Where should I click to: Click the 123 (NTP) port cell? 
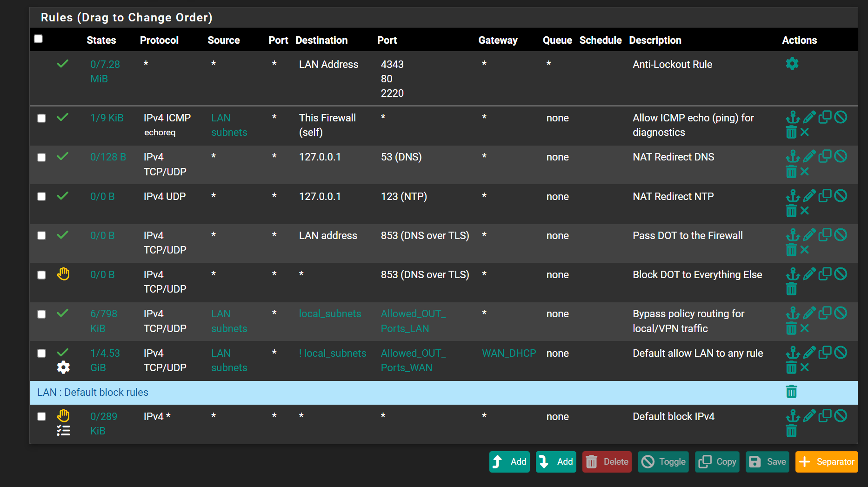click(404, 196)
